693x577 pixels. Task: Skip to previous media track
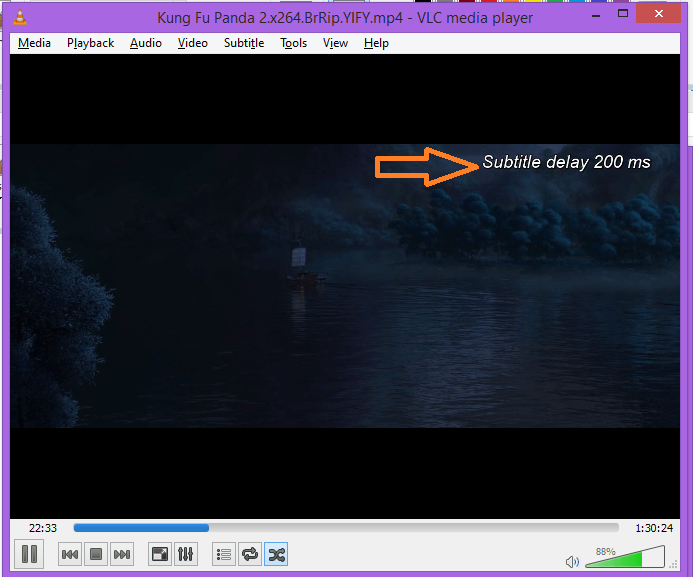tap(70, 554)
